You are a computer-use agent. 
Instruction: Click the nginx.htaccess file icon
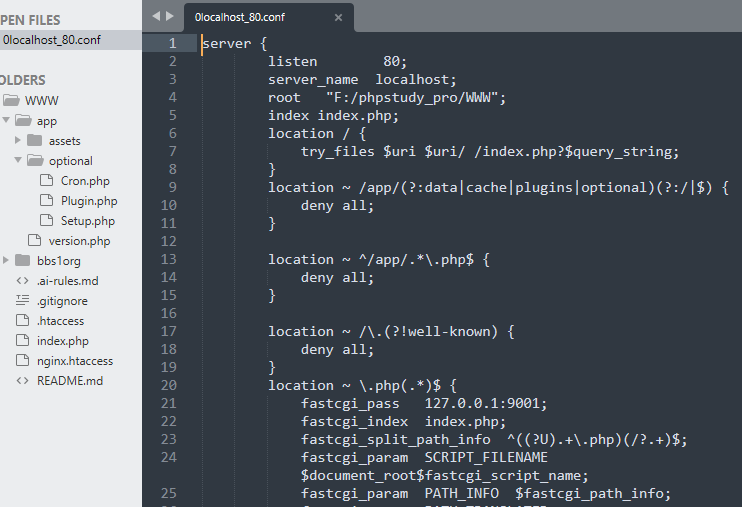tap(22, 360)
